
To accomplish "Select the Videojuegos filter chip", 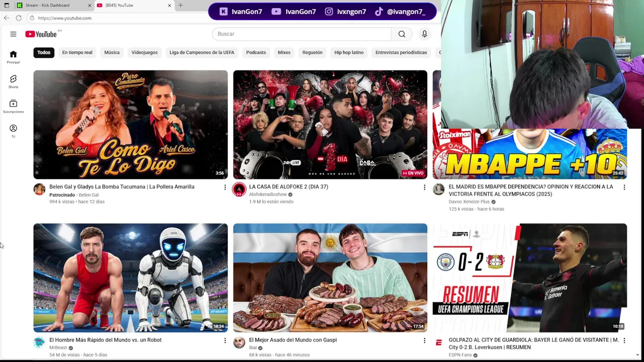I will [144, 52].
